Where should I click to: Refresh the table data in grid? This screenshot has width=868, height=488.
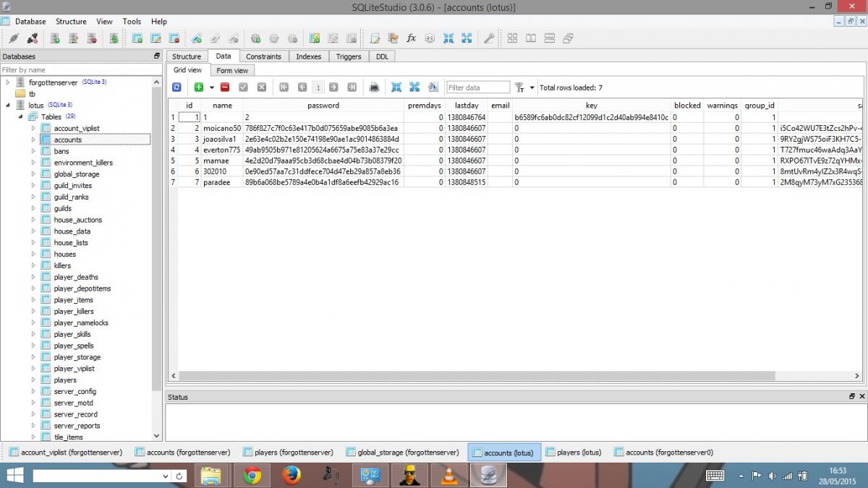point(176,87)
